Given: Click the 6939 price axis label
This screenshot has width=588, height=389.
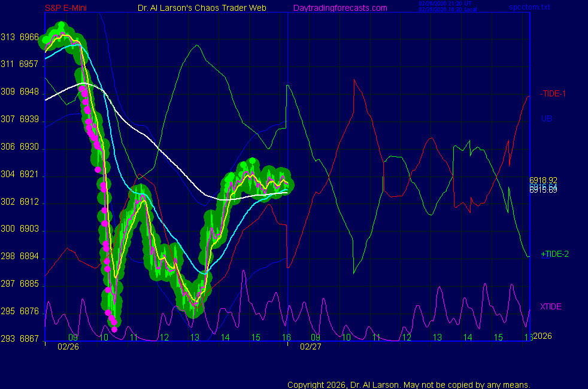Looking at the screenshot, I should tap(29, 120).
